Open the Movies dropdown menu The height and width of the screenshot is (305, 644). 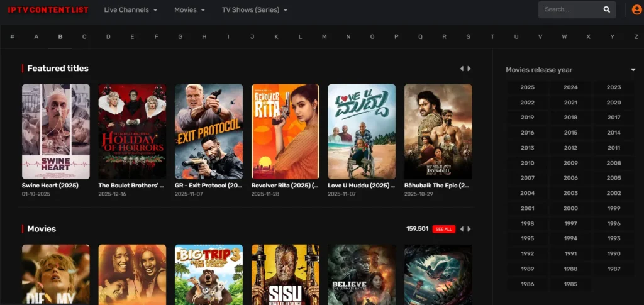(x=189, y=10)
